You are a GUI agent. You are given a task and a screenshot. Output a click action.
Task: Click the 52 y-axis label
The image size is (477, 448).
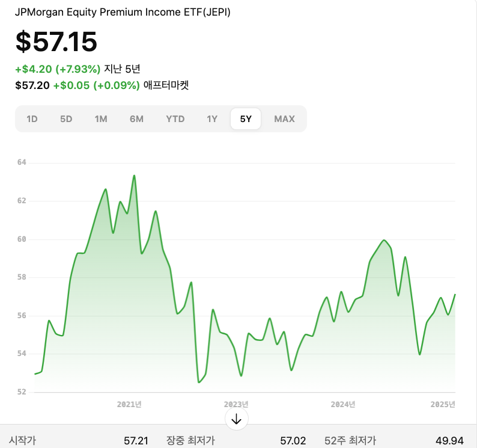click(22, 392)
